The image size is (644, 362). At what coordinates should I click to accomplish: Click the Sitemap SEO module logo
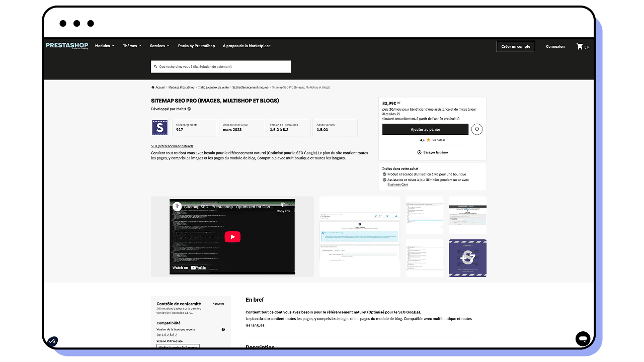coord(159,128)
